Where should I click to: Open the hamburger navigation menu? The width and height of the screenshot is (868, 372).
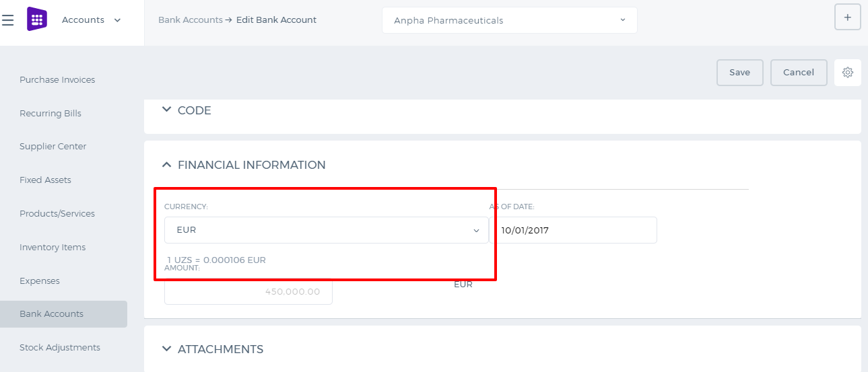(7, 20)
